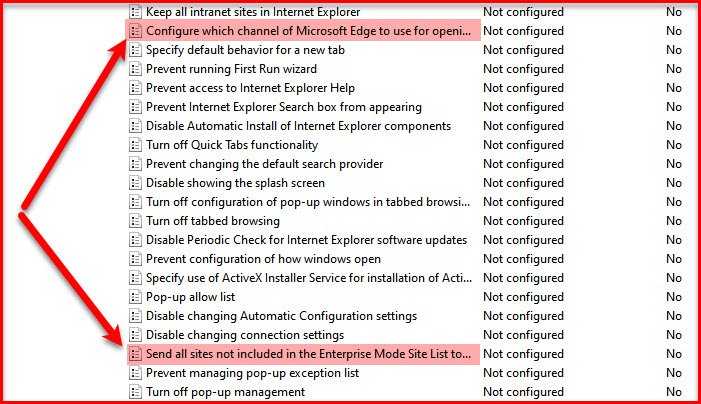Viewport: 701px width, 404px height.
Task: Select 'Prevent access to Internet Explorer Help'
Action: 250,88
